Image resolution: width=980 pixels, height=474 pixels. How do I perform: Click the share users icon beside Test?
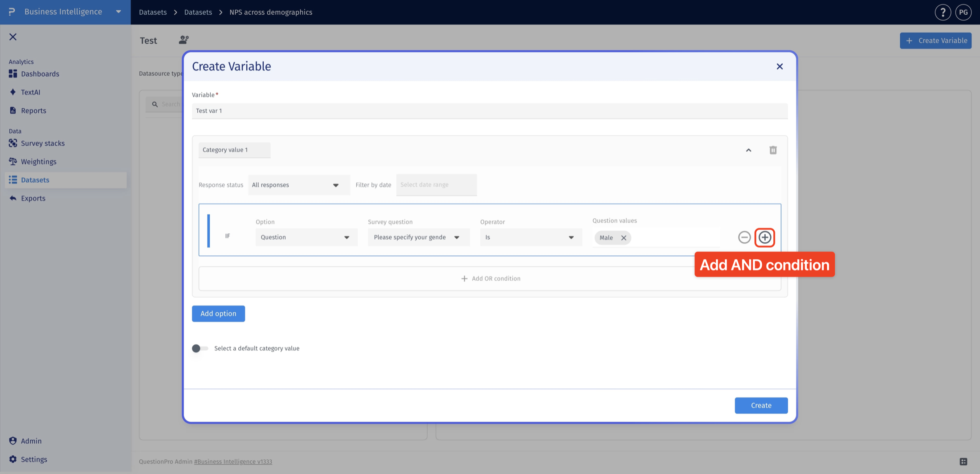coord(184,40)
